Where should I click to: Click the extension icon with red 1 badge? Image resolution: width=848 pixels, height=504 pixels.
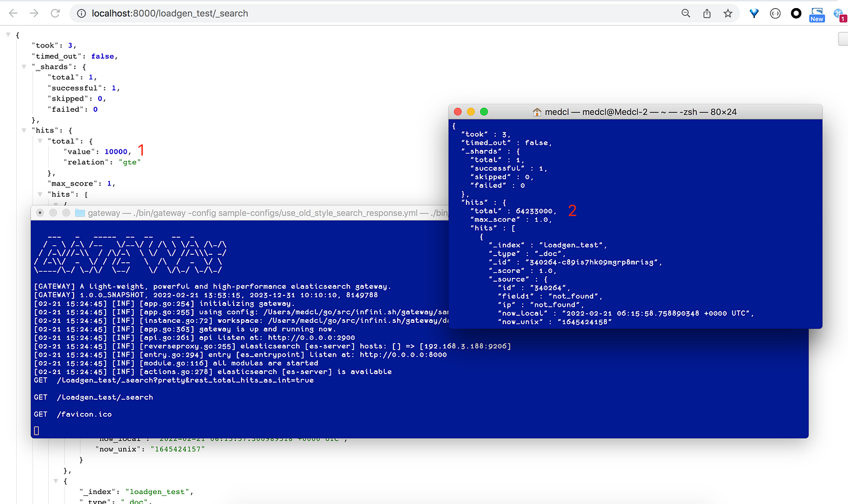point(839,14)
